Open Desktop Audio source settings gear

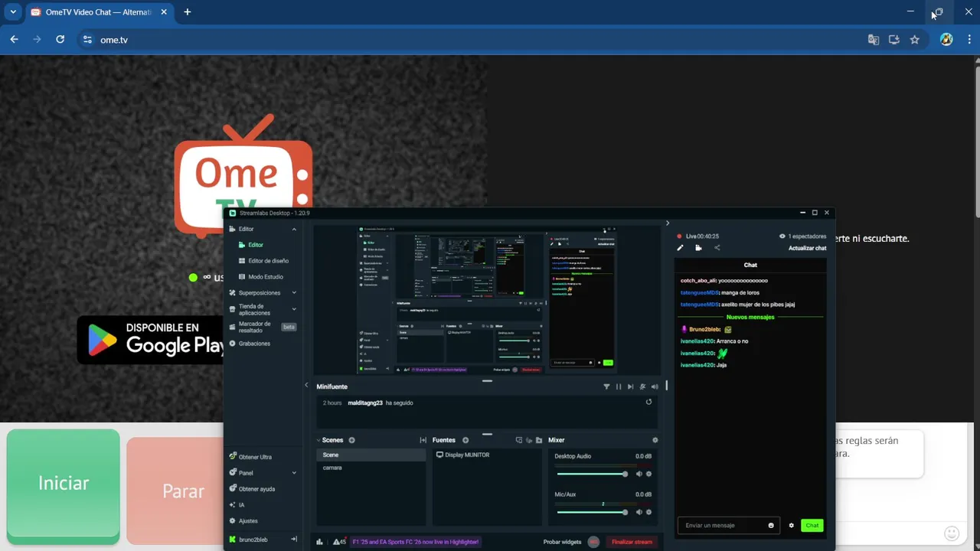click(648, 474)
